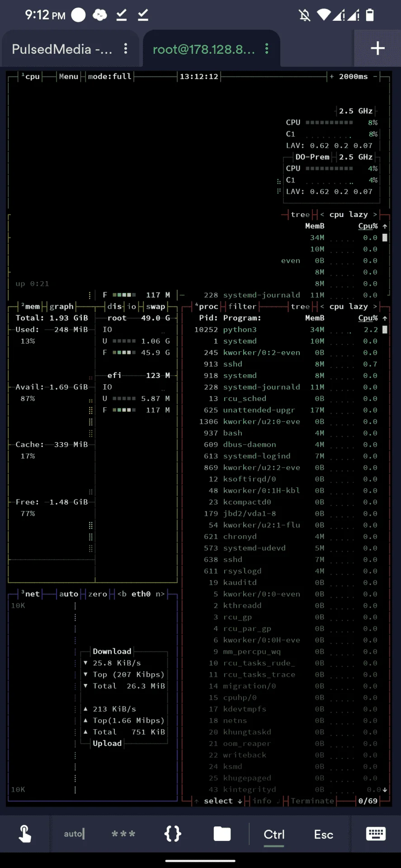Click Terminate in the proc footer
Screen dimensions: 401x868
tap(312, 801)
